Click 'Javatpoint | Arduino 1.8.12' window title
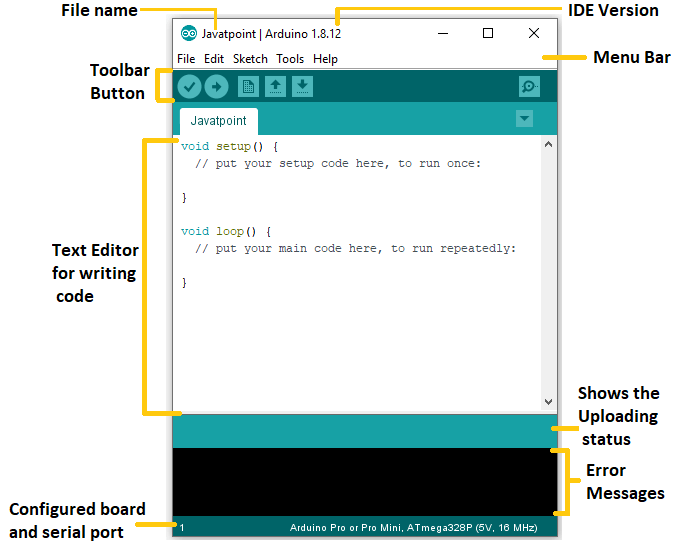The width and height of the screenshot is (674, 552). coord(271,34)
